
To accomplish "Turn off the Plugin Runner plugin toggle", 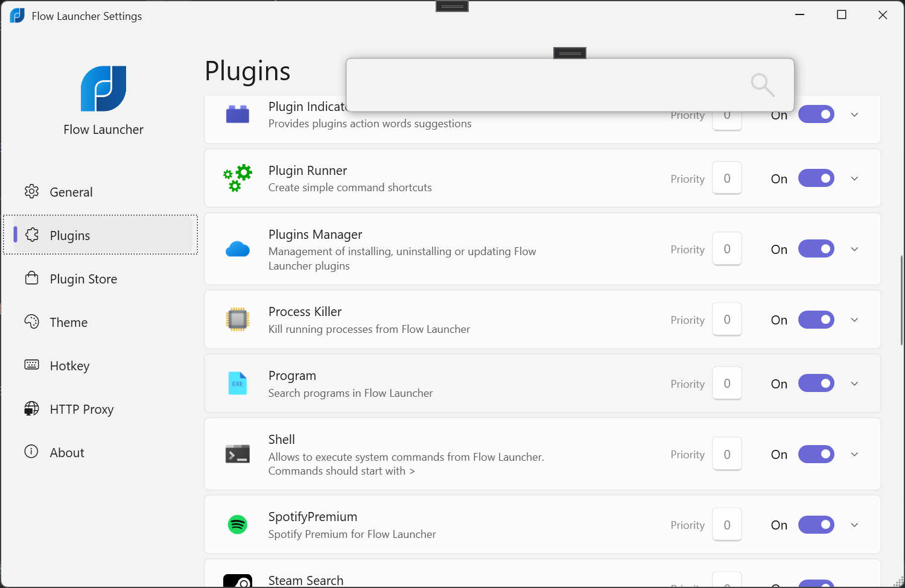I will (816, 178).
